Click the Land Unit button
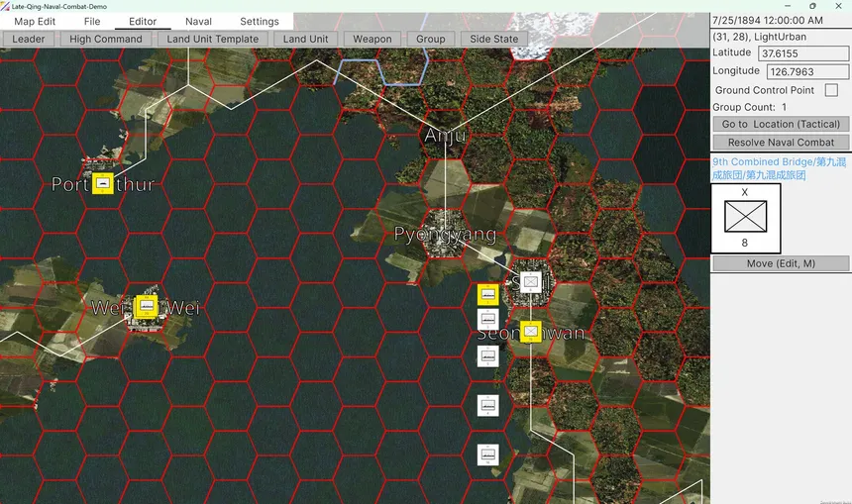852x504 pixels. tap(305, 39)
